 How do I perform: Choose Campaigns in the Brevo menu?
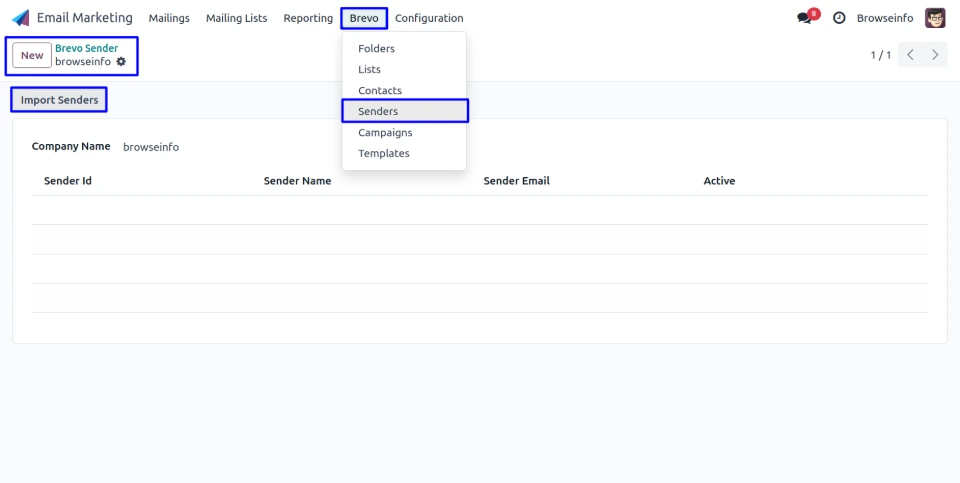coord(385,133)
